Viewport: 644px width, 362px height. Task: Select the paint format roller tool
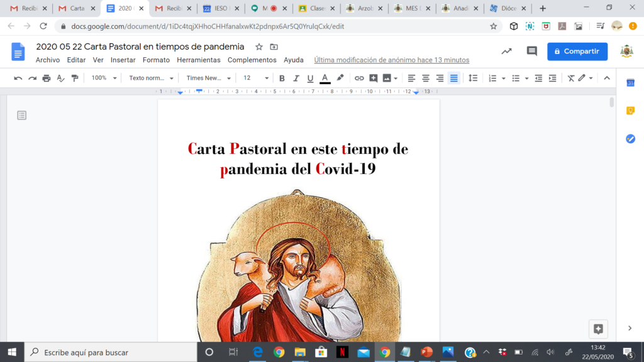coord(75,78)
